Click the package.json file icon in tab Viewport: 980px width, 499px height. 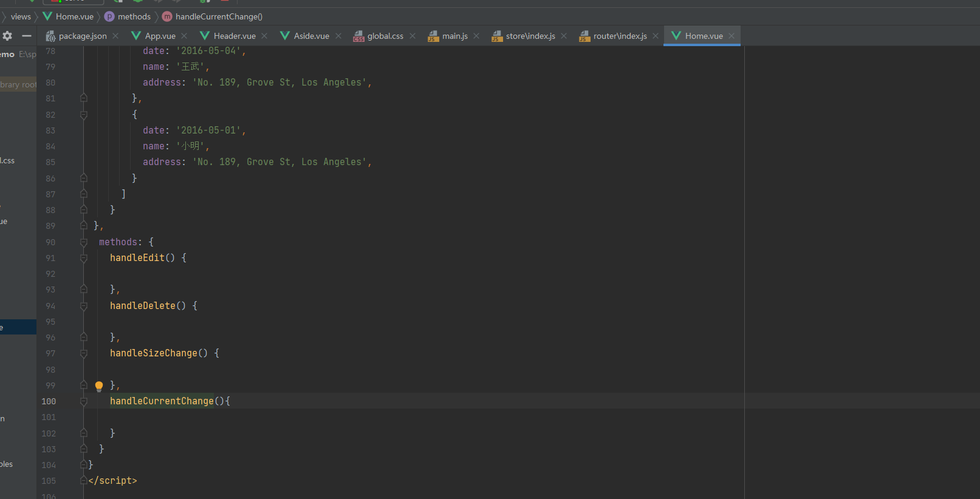50,36
